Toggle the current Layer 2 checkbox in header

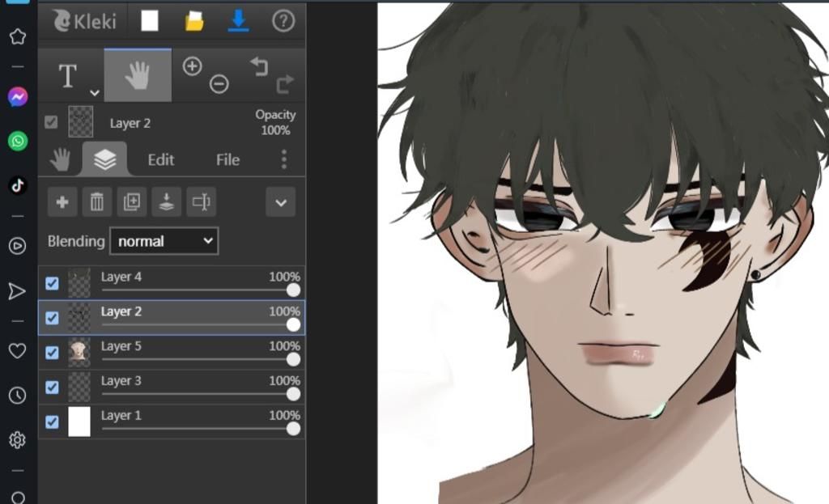(x=51, y=123)
